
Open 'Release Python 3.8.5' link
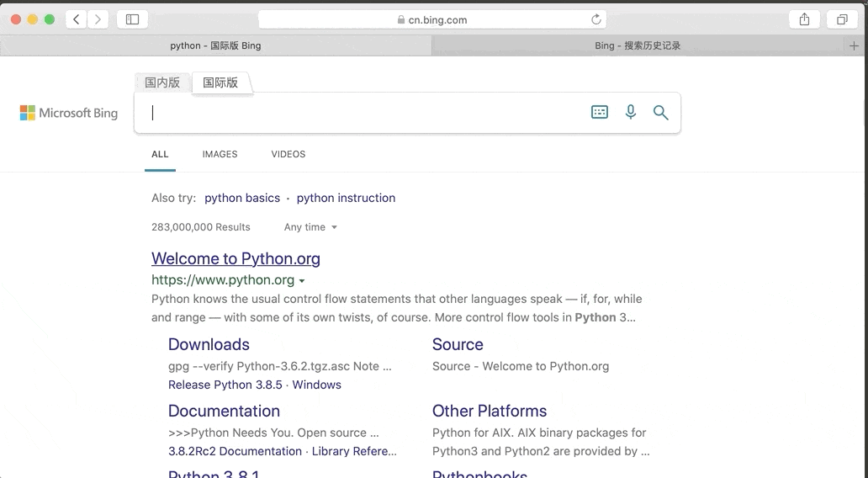coord(225,385)
